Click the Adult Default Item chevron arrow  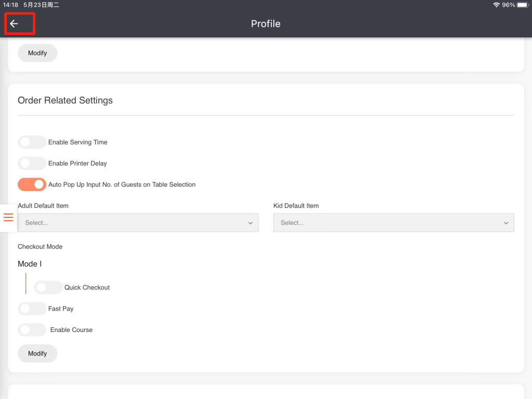[x=250, y=223]
